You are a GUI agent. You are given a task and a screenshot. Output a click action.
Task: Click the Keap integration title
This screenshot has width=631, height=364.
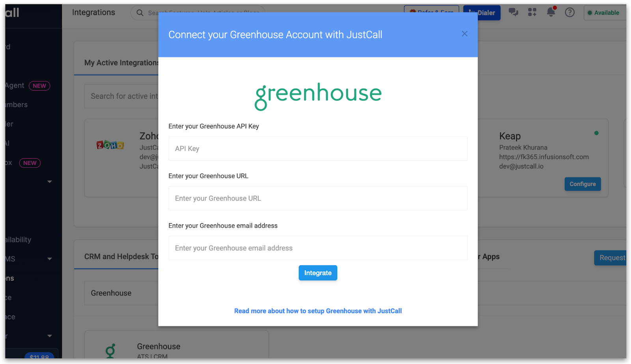pos(510,136)
